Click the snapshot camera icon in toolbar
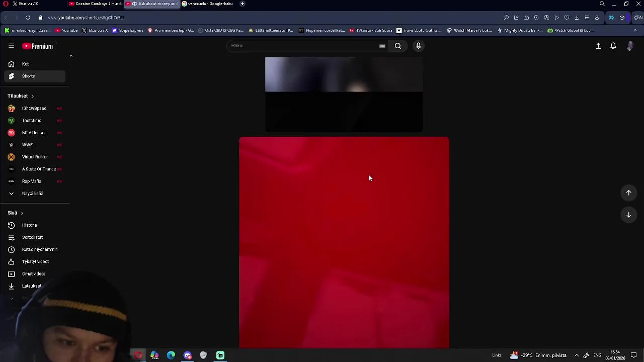644x362 pixels. click(526, 18)
